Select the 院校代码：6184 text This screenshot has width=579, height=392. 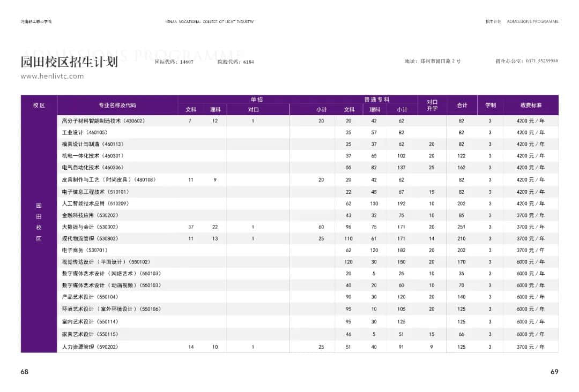click(235, 62)
